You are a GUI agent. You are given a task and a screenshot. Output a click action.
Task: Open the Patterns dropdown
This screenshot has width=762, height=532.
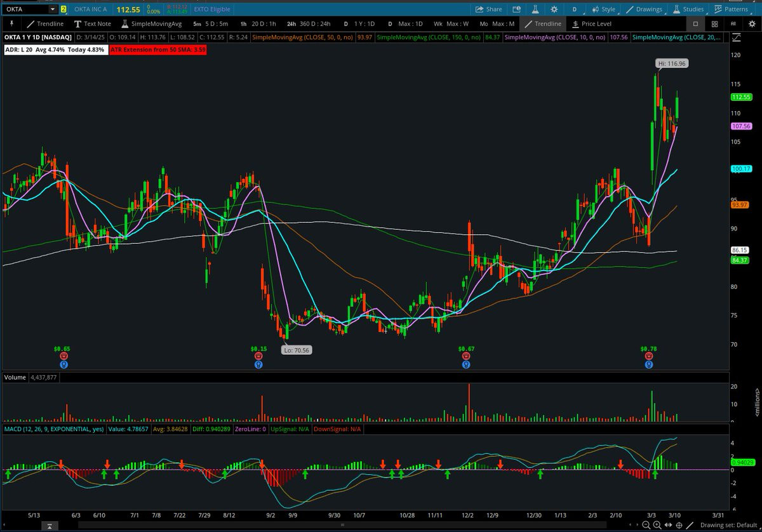point(731,10)
